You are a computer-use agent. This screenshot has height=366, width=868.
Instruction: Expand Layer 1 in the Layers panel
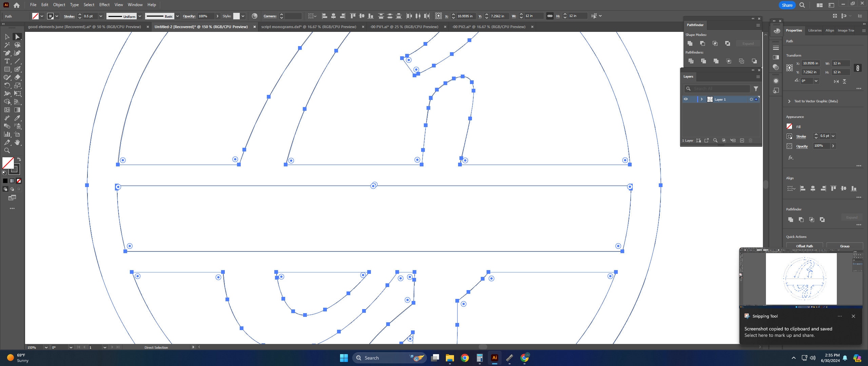pyautogui.click(x=702, y=99)
